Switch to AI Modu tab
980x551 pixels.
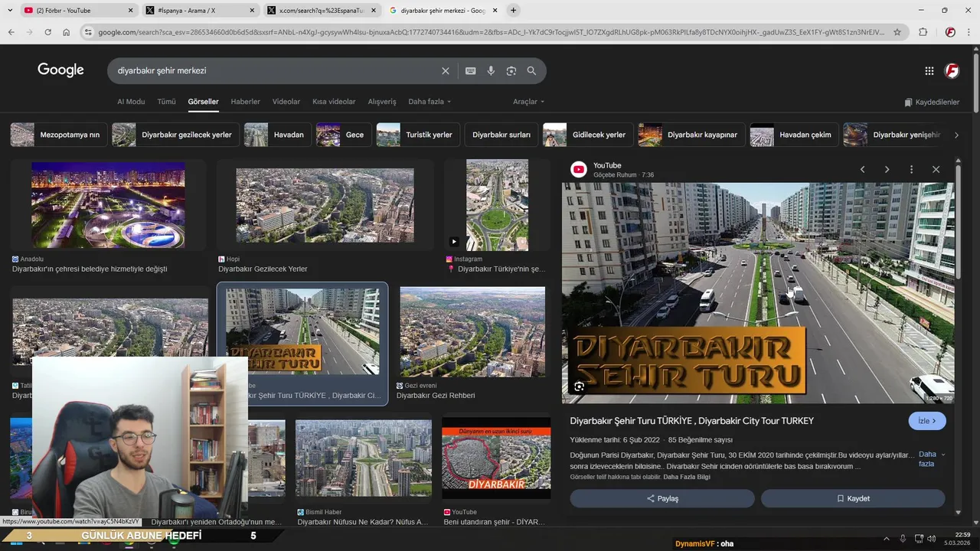click(x=131, y=102)
